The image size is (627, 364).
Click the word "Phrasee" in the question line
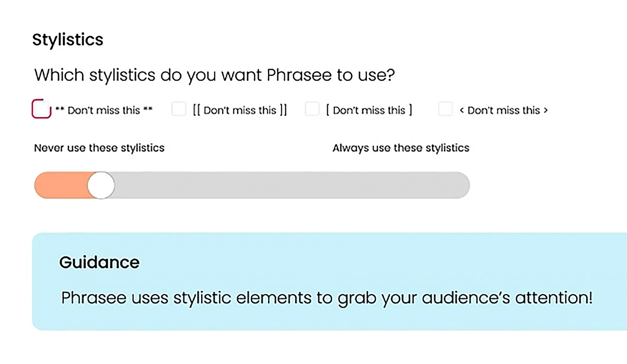click(299, 75)
